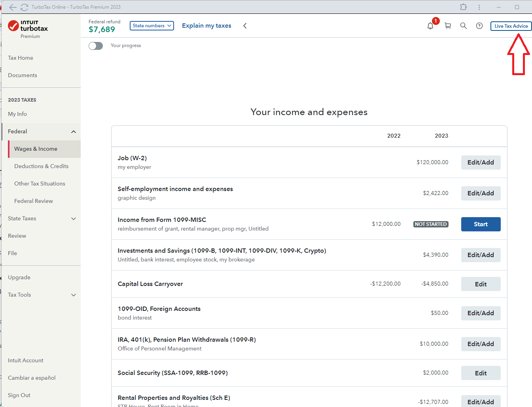Collapse the Federal section
This screenshot has height=407, width=532.
(x=74, y=132)
